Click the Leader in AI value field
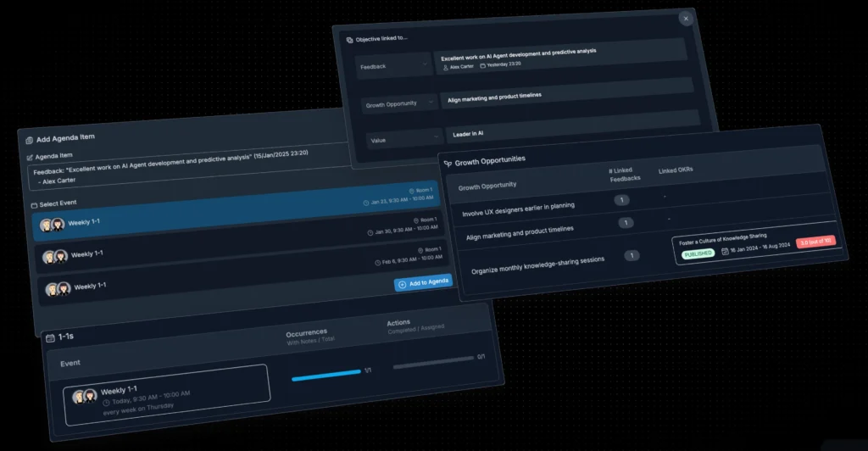This screenshot has width=868, height=451. (x=572, y=126)
